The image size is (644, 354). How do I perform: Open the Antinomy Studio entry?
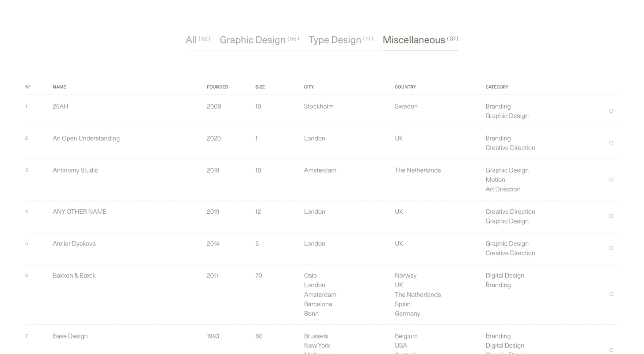point(76,170)
